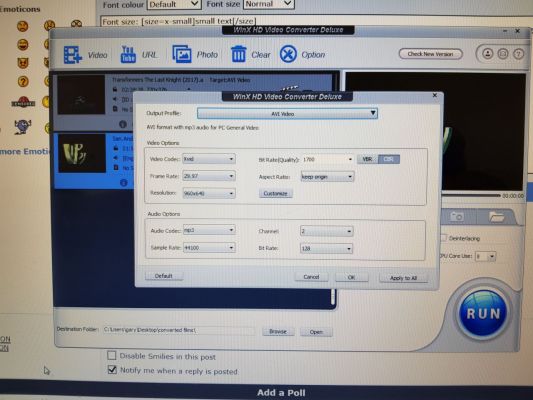Click the snapshot camera icon
Viewport: 533px width, 400px height.
(x=457, y=216)
